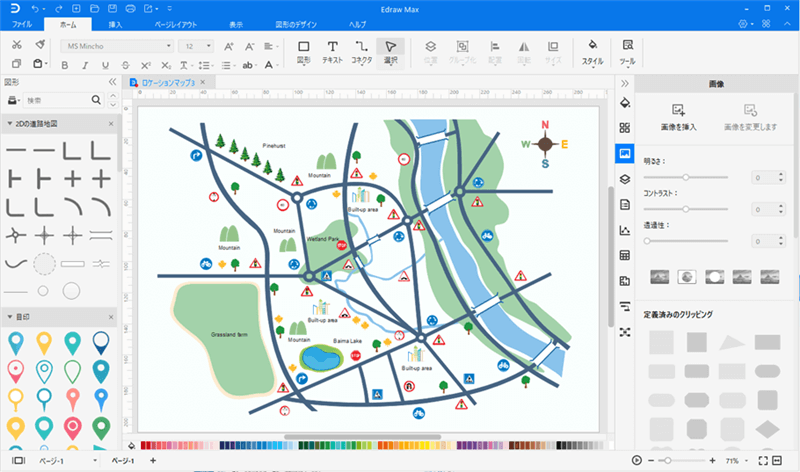Open the Layers panel in right sidebar
The image size is (800, 472).
click(x=625, y=179)
